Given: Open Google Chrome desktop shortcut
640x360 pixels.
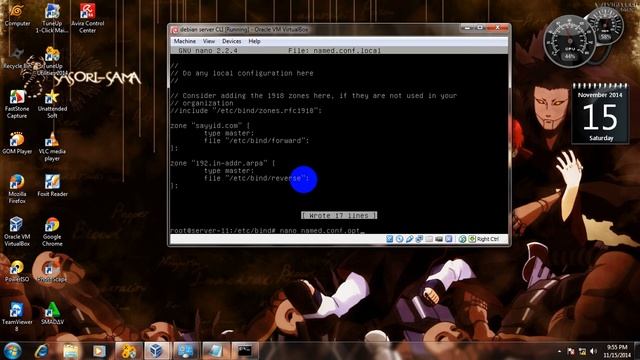Looking at the screenshot, I should click(x=52, y=232).
